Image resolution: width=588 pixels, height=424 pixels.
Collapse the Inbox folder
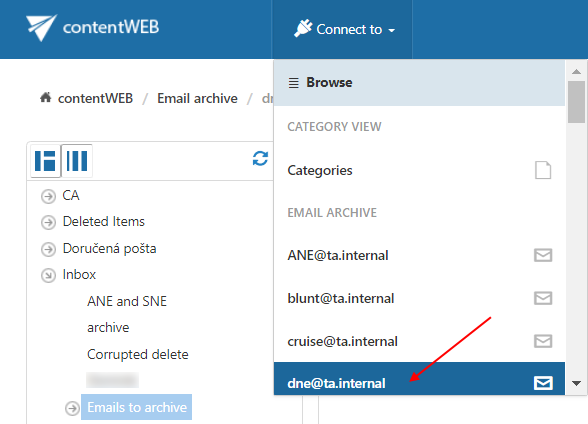click(48, 275)
